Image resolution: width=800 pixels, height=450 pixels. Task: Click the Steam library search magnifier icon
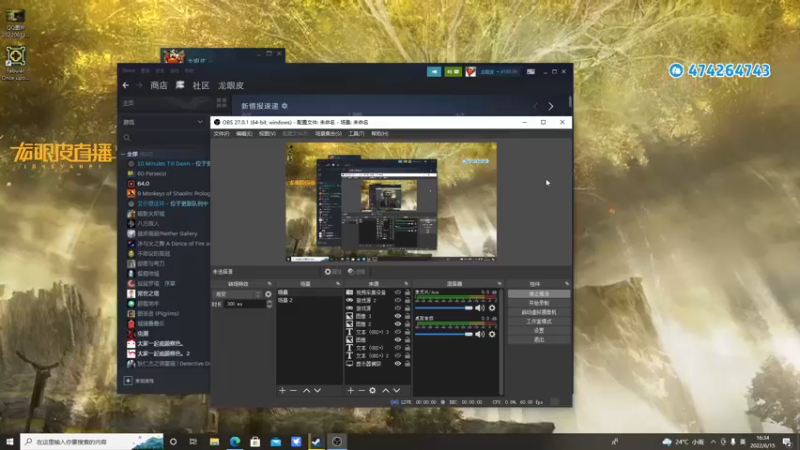tap(127, 137)
